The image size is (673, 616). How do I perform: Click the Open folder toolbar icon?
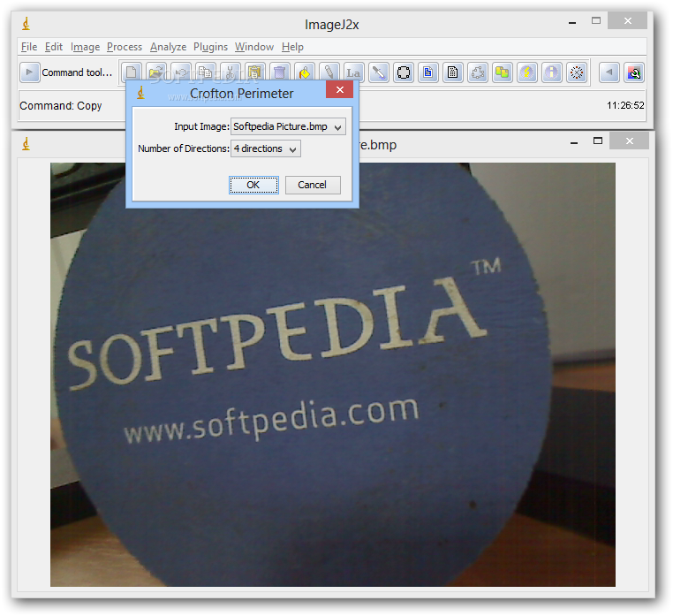(155, 72)
